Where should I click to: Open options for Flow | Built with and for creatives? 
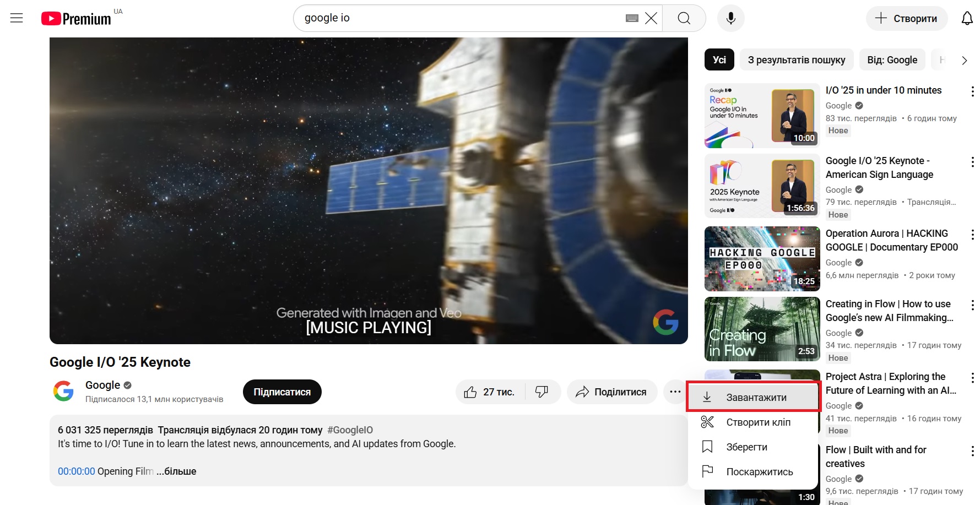972,451
